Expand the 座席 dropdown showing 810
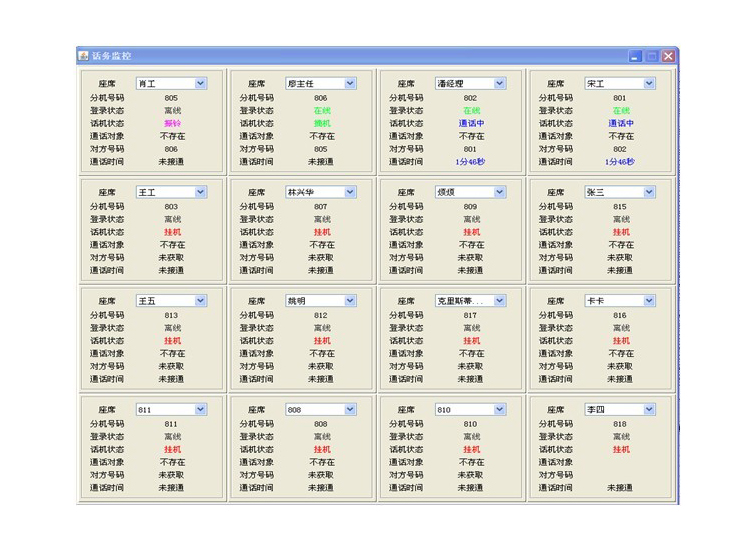This screenshot has height=551, width=750. (x=499, y=409)
